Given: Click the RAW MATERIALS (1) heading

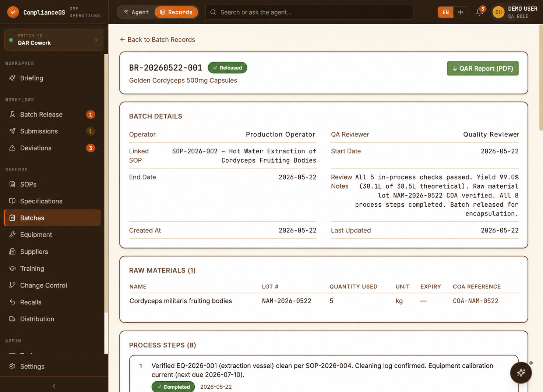Looking at the screenshot, I should click(162, 270).
